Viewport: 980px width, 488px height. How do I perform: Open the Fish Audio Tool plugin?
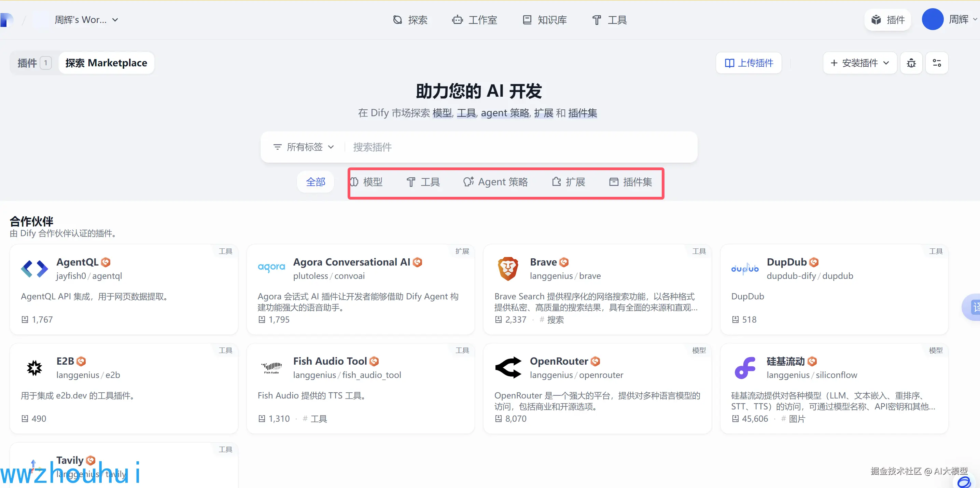330,361
